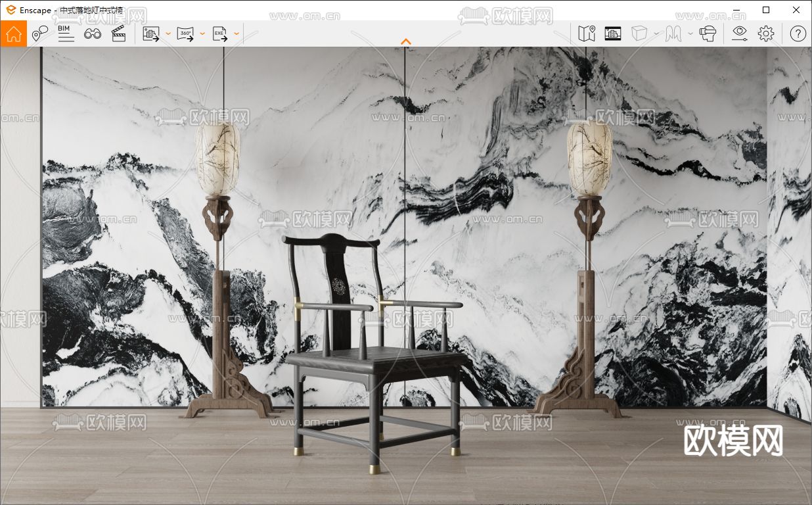
Task: Click the wings navigation mode icon
Action: pos(674,34)
